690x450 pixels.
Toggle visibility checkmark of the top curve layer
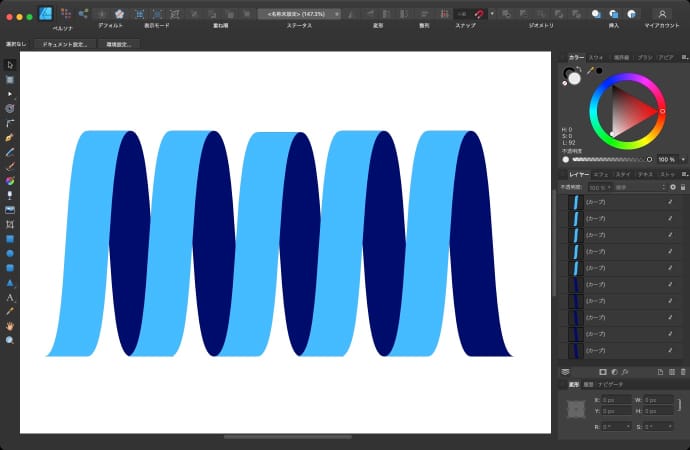[x=670, y=201]
